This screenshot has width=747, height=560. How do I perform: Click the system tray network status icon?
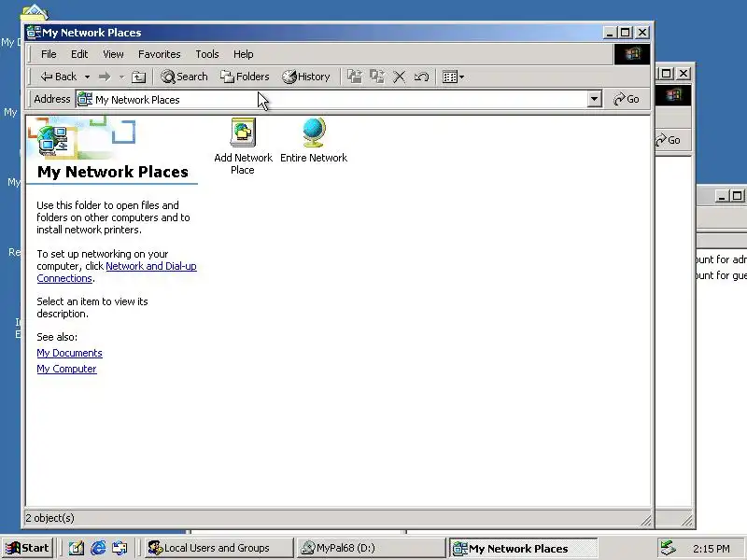669,548
